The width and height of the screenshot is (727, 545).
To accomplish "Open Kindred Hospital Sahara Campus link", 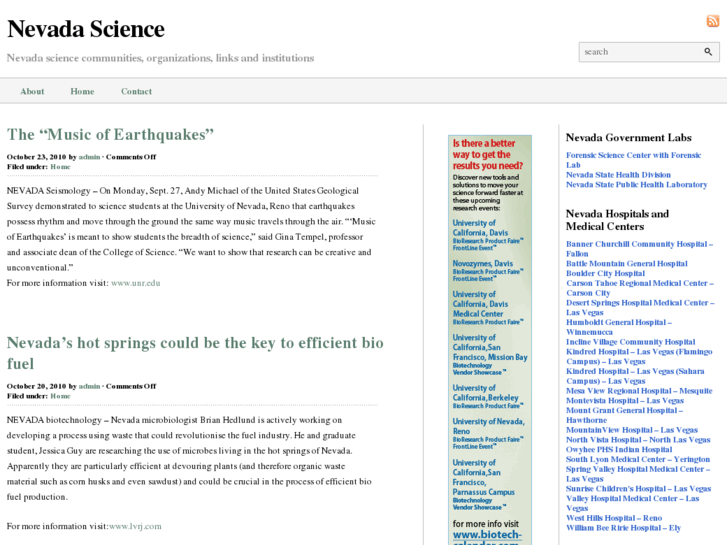I will point(635,376).
